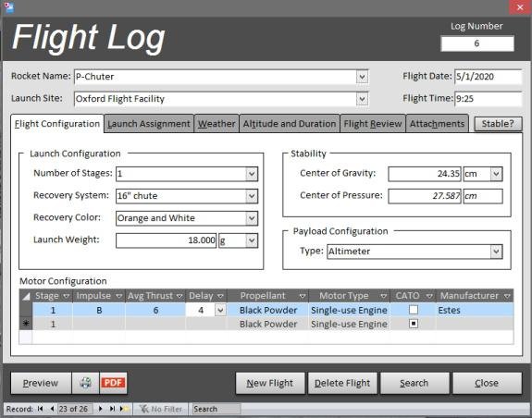
Task: Click the Delete Flight button
Action: (x=342, y=383)
